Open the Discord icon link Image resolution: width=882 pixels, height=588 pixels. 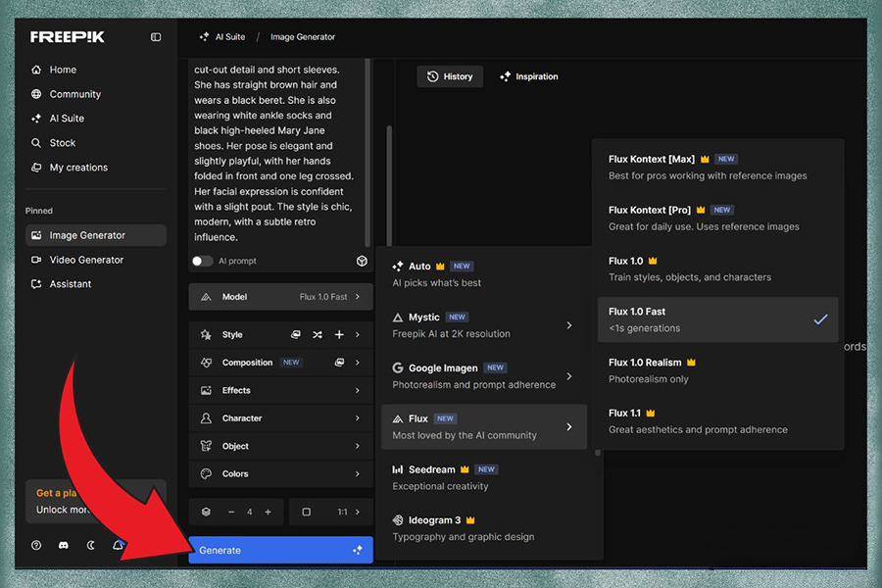(x=64, y=545)
